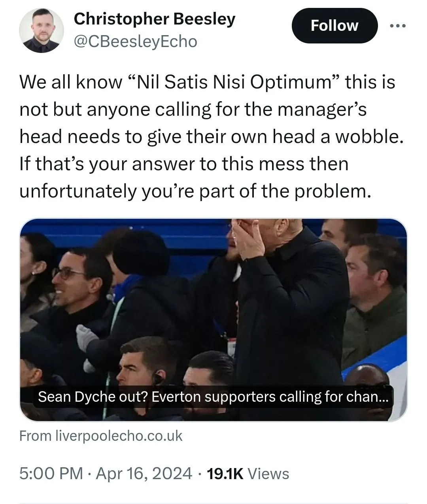Viewport: 427px width, 504px height.
Task: Click the display name Christopher Beesley
Action: click(155, 19)
